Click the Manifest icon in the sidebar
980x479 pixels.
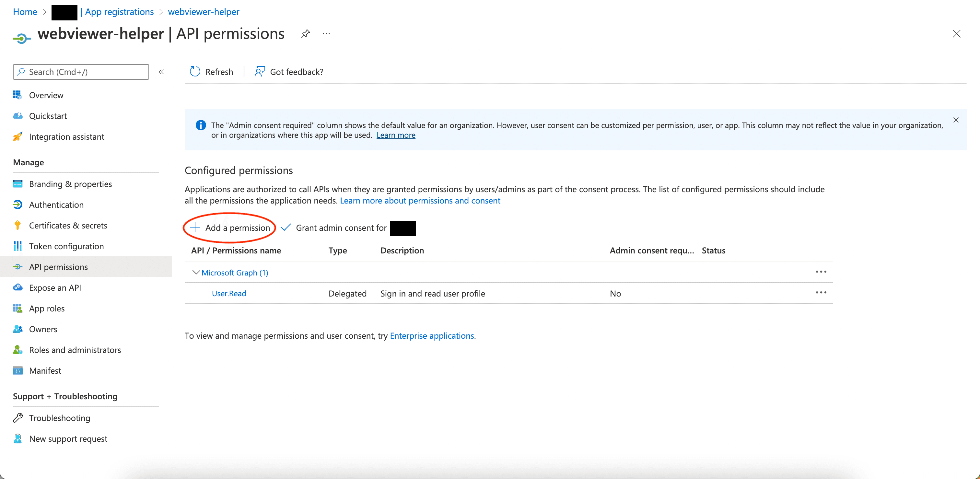click(17, 370)
